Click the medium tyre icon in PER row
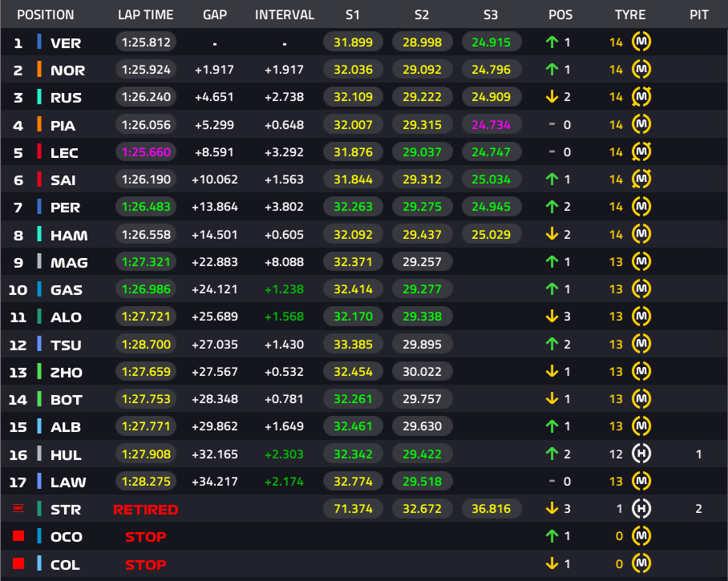The width and height of the screenshot is (728, 581). point(641,207)
